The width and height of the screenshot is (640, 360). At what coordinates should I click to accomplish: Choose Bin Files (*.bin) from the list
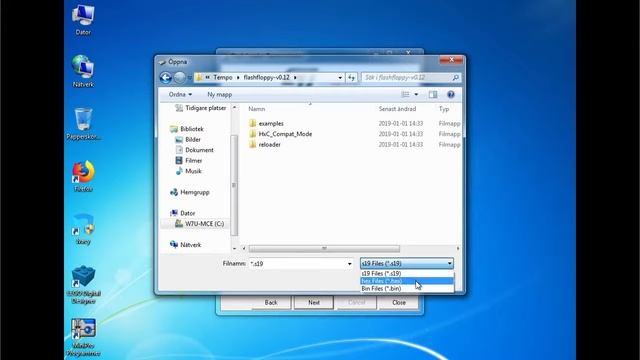(407, 289)
